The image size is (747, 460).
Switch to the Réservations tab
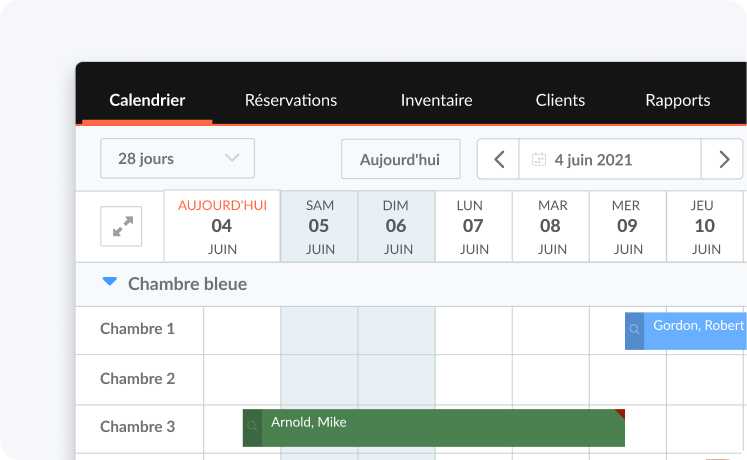(x=291, y=100)
